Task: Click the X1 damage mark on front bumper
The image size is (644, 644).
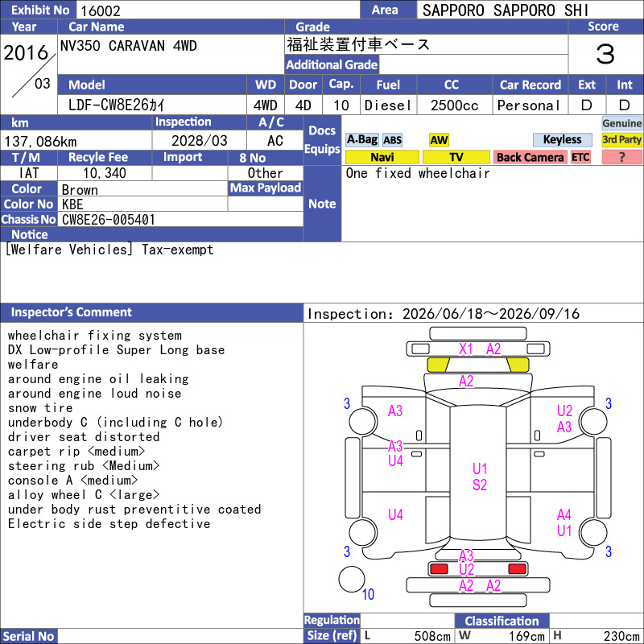Action: pyautogui.click(x=466, y=349)
